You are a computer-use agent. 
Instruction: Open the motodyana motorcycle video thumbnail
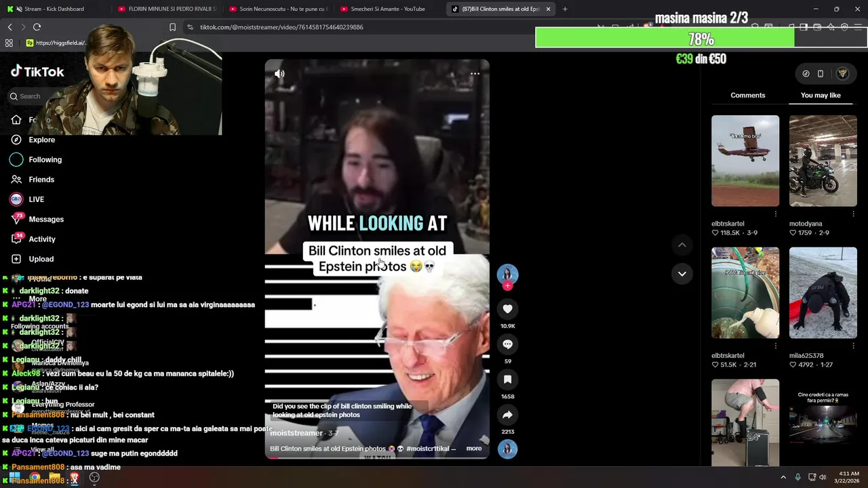[823, 161]
